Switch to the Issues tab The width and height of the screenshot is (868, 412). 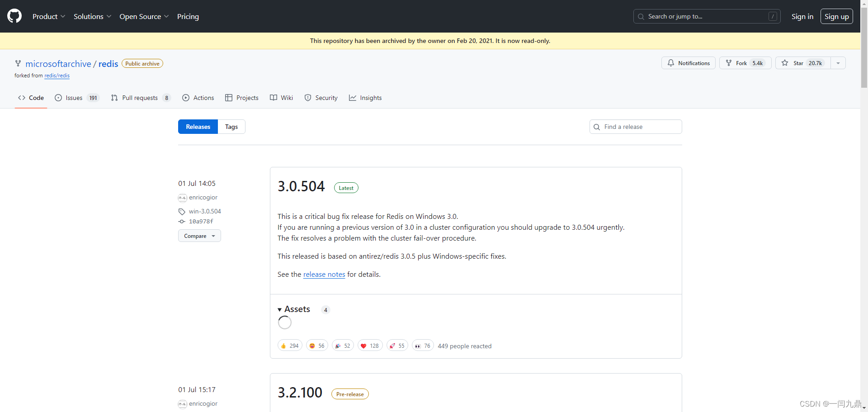77,98
